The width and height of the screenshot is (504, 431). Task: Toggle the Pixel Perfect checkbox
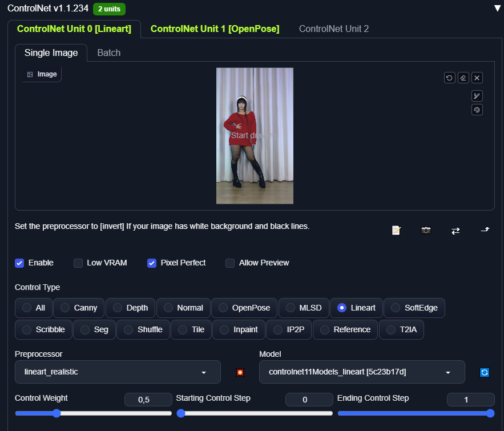click(152, 263)
